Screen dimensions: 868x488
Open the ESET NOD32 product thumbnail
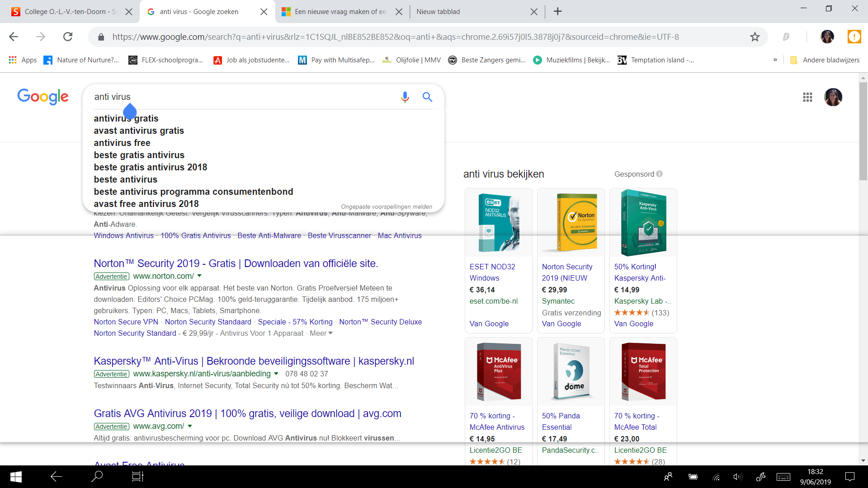(x=499, y=222)
